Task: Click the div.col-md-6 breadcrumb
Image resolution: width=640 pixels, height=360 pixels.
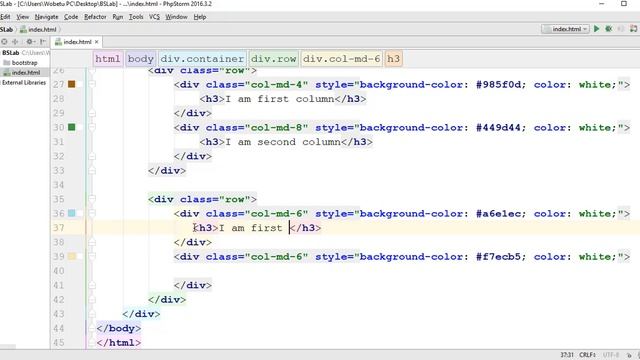Action: click(x=342, y=59)
